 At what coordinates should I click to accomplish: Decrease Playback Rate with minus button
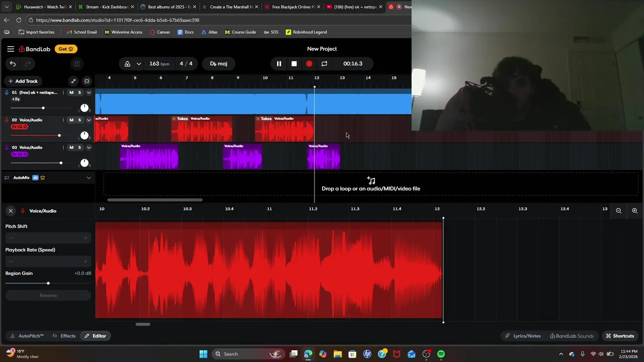point(11,261)
